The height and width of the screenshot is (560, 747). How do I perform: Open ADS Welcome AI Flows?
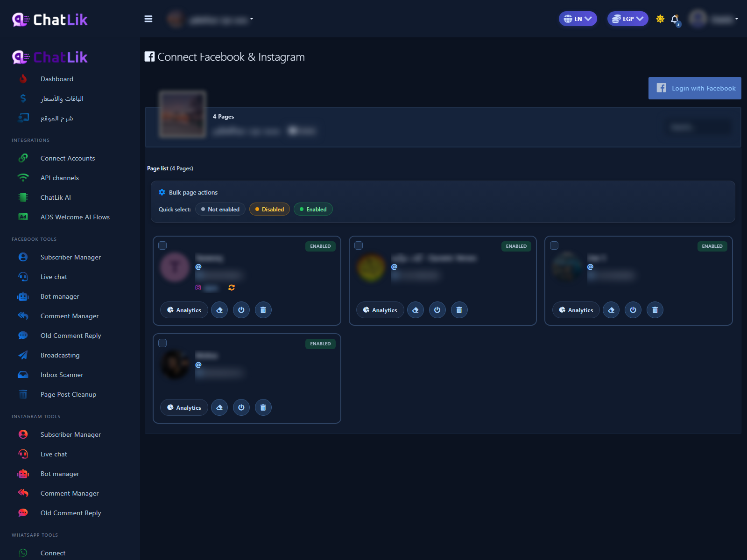(x=75, y=217)
